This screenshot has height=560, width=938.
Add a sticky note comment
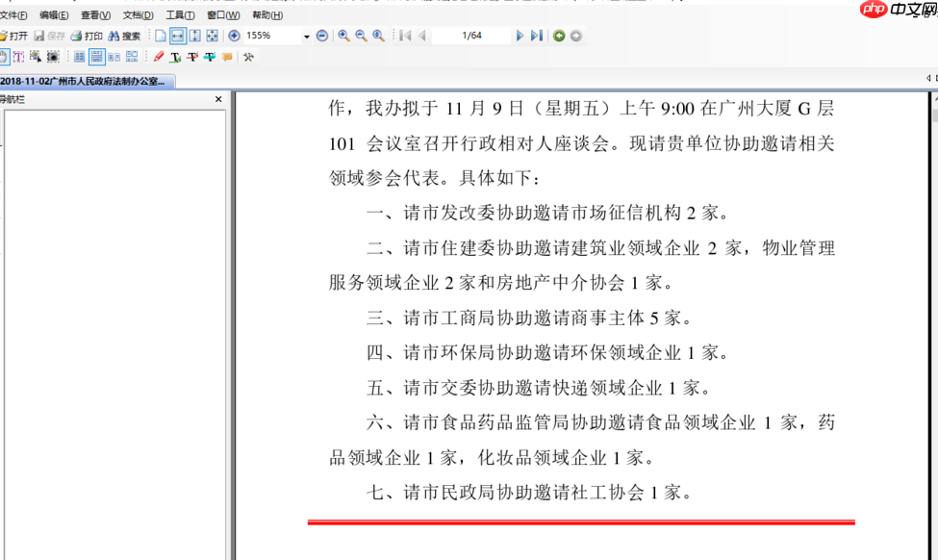(x=227, y=57)
